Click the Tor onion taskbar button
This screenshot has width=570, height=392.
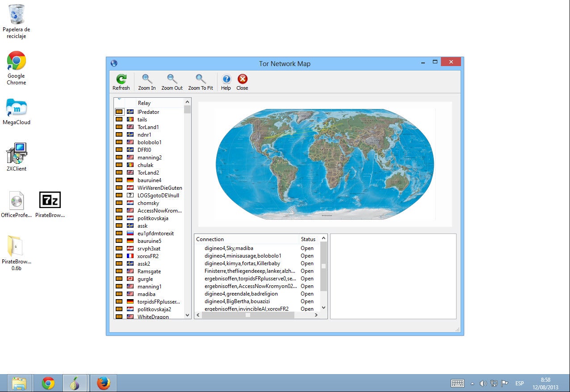click(75, 383)
